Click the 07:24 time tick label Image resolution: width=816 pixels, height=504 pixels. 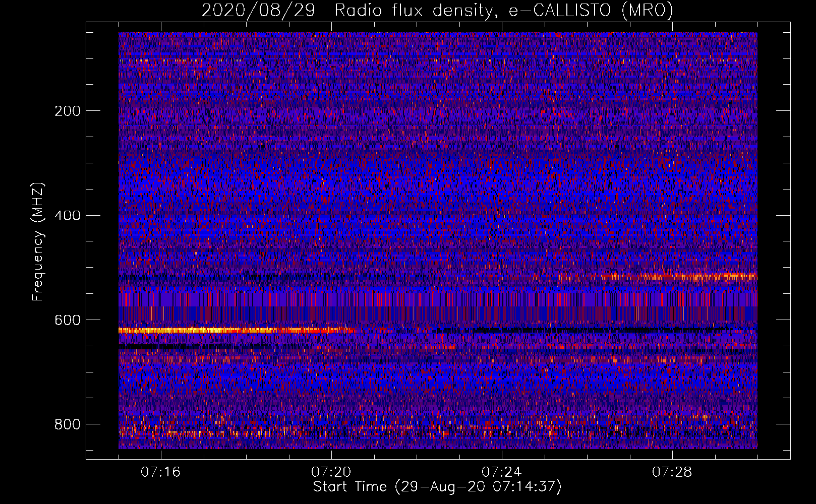(x=502, y=472)
